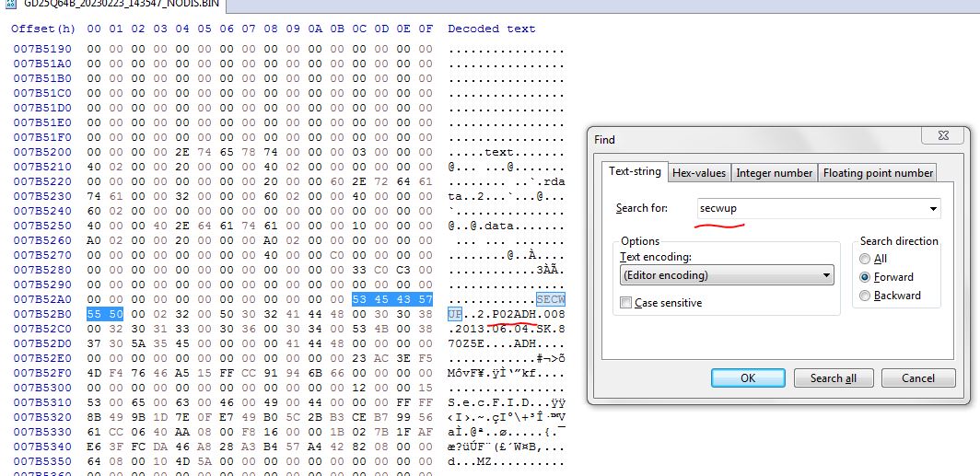
Task: Switch to the Text-string tab
Action: click(x=635, y=170)
